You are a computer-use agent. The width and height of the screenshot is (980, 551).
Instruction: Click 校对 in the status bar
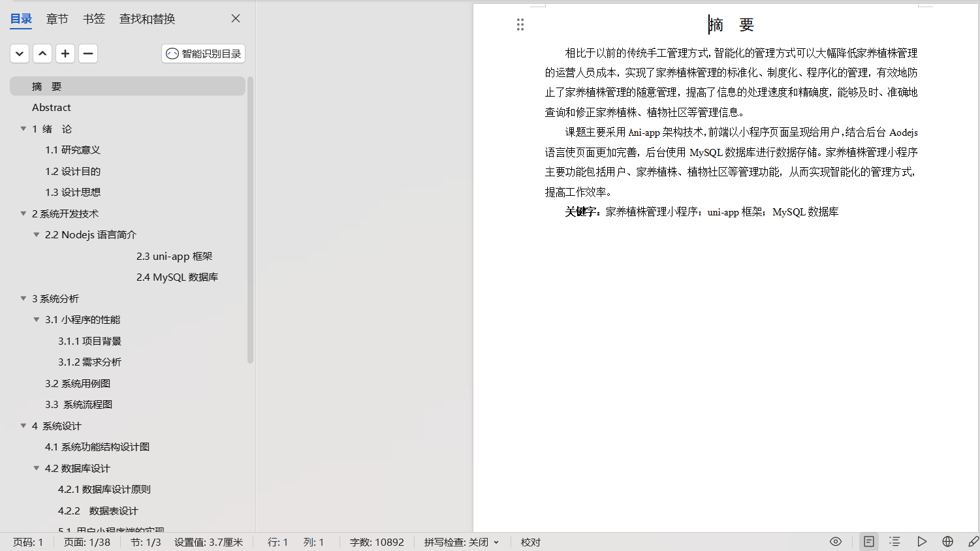coord(530,543)
